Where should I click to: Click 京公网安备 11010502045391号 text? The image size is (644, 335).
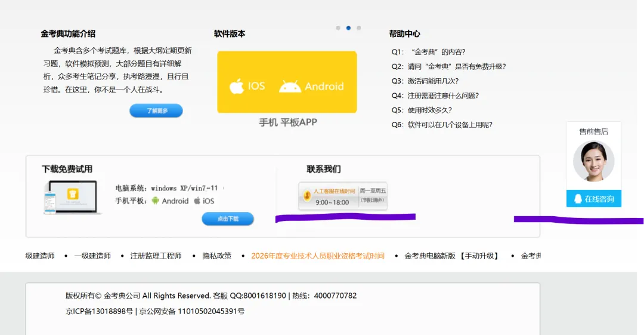point(192,311)
